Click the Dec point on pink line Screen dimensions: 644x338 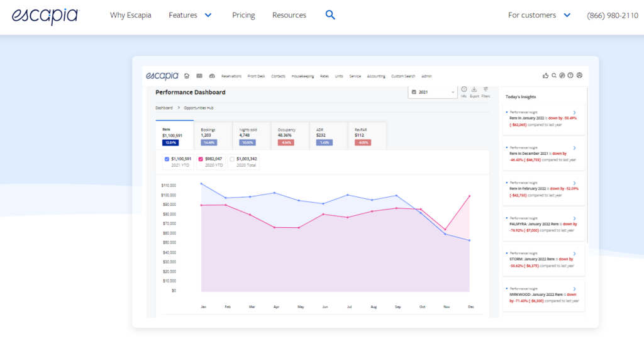point(469,196)
